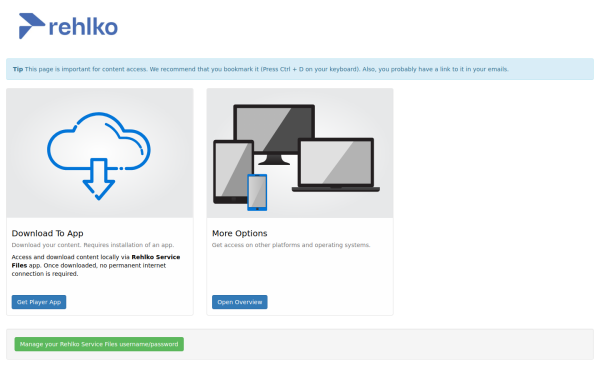Select the Download To App heading
Screen dimensions: 600x375
coord(47,233)
